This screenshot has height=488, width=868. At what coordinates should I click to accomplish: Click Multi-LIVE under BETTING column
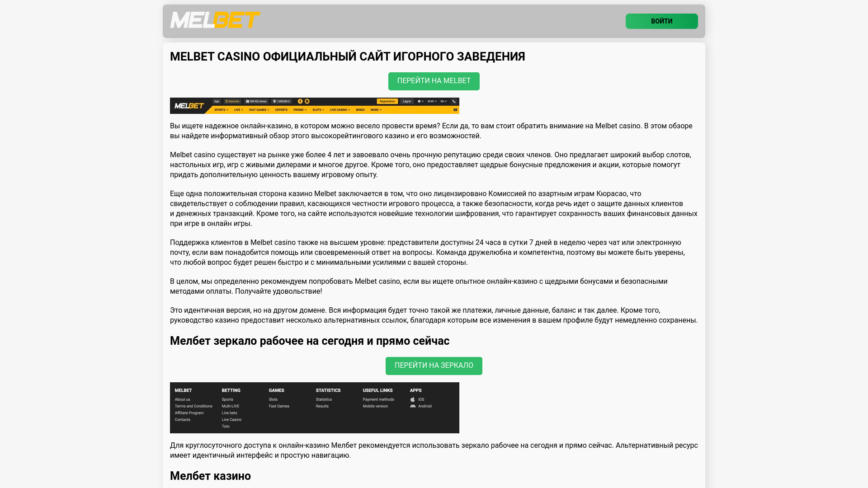(x=231, y=406)
